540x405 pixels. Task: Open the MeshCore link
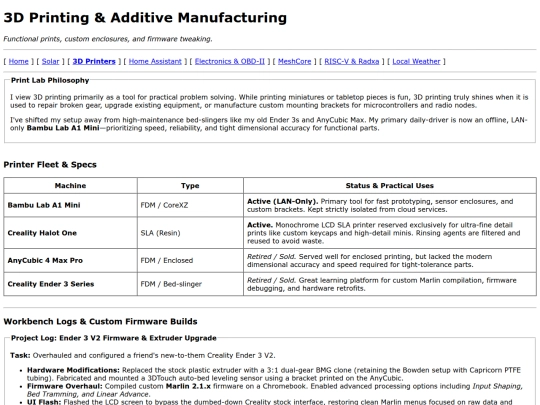click(x=294, y=61)
